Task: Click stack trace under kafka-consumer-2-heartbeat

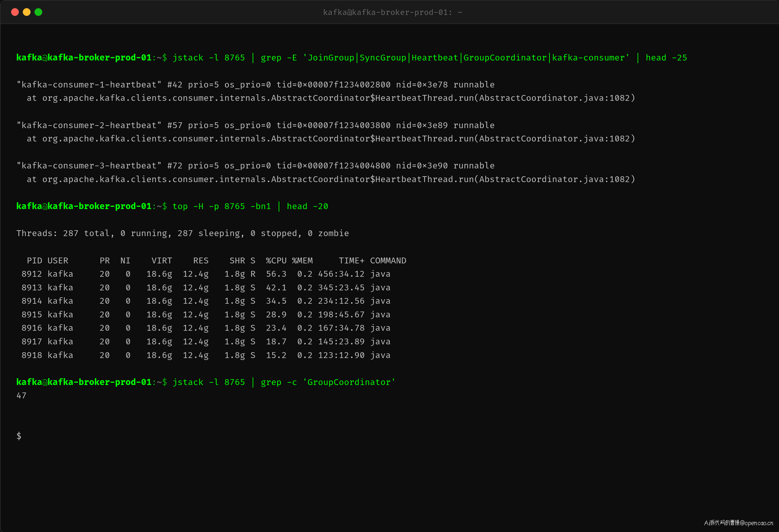Action: tap(331, 139)
